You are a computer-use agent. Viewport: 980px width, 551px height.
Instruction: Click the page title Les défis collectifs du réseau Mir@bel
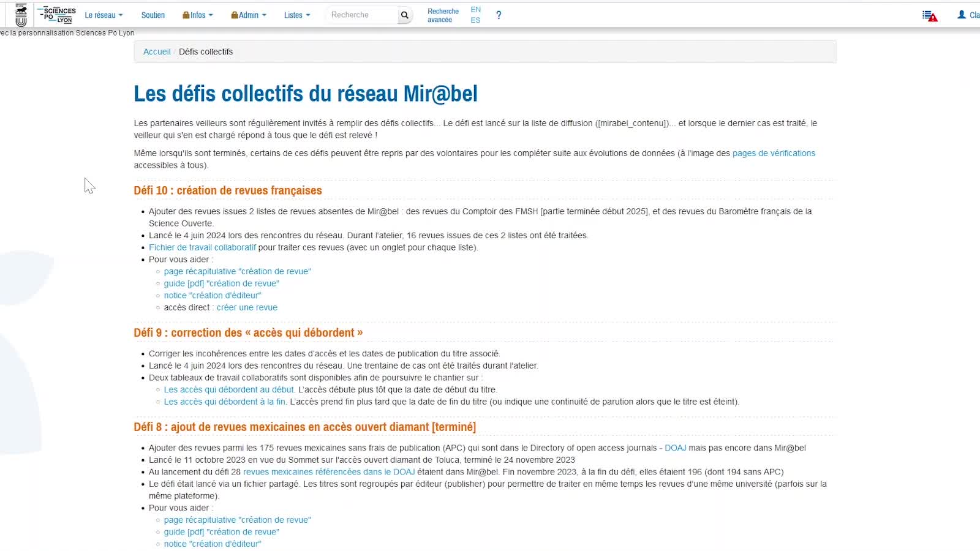click(x=306, y=94)
